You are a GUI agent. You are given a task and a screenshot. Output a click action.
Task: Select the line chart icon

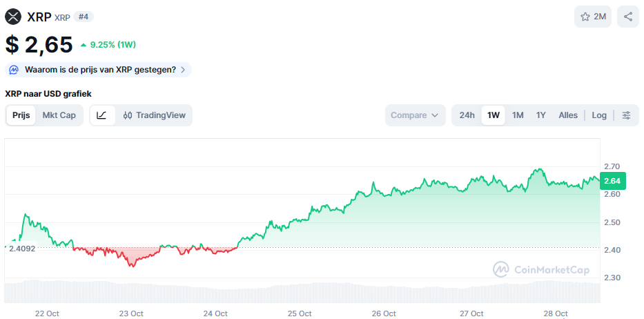(x=102, y=115)
